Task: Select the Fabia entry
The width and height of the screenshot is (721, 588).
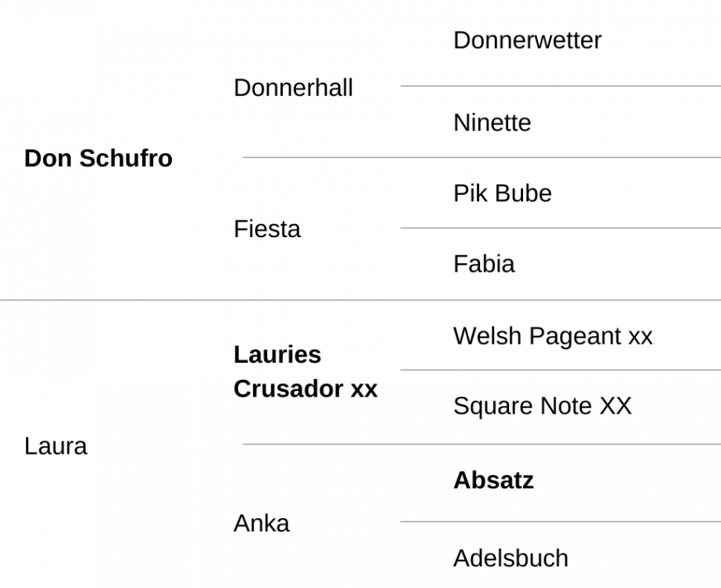Action: (x=484, y=264)
